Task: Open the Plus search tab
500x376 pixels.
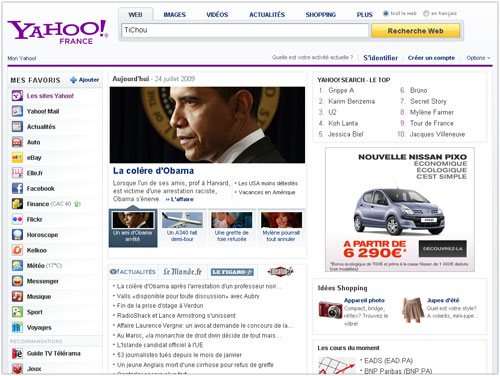Action: pos(364,15)
